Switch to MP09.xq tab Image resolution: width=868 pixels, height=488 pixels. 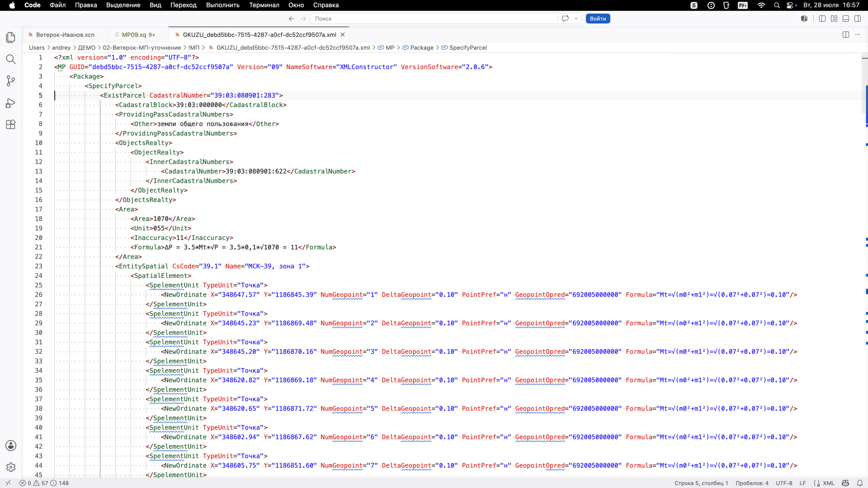(138, 35)
